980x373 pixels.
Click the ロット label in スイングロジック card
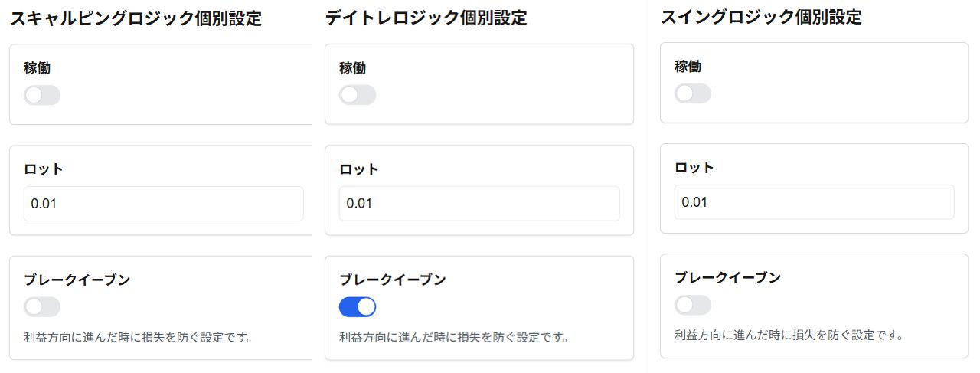[694, 168]
